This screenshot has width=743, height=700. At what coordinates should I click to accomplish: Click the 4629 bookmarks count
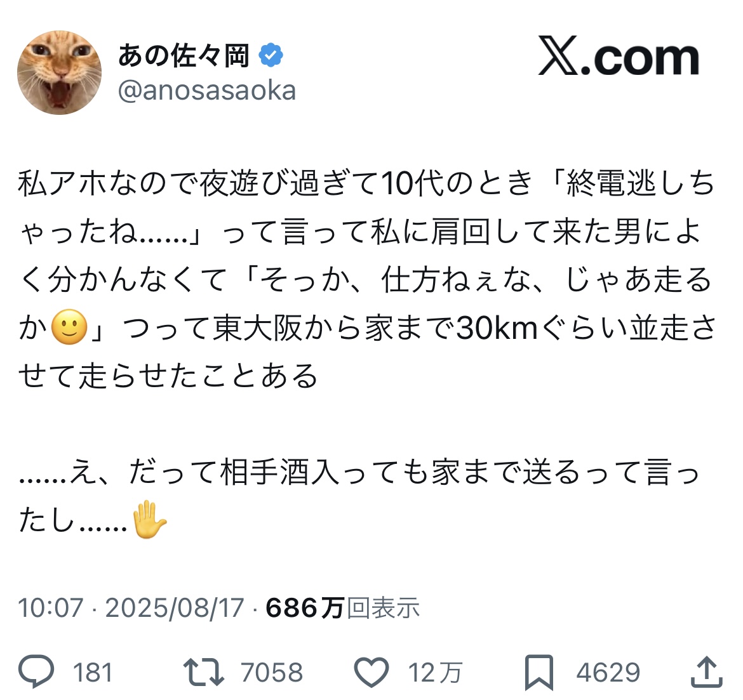(608, 673)
